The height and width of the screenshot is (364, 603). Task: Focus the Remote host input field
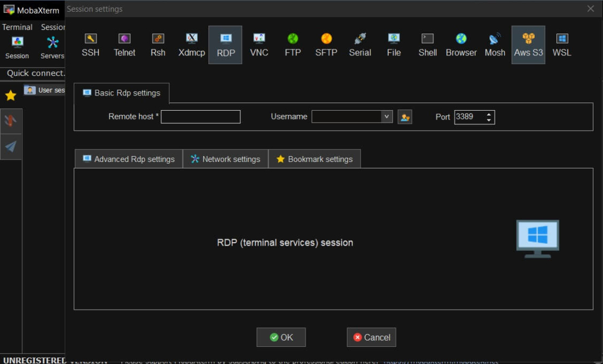point(201,117)
